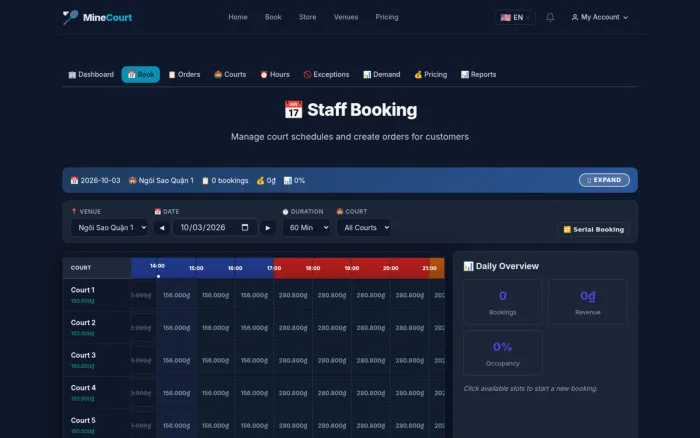Click the Daily Overview chart icon
Image resolution: width=700 pixels, height=438 pixels.
pos(468,266)
